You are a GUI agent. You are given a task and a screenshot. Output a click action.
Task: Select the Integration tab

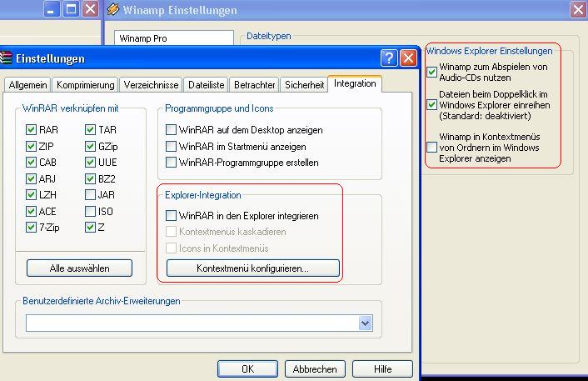point(355,83)
